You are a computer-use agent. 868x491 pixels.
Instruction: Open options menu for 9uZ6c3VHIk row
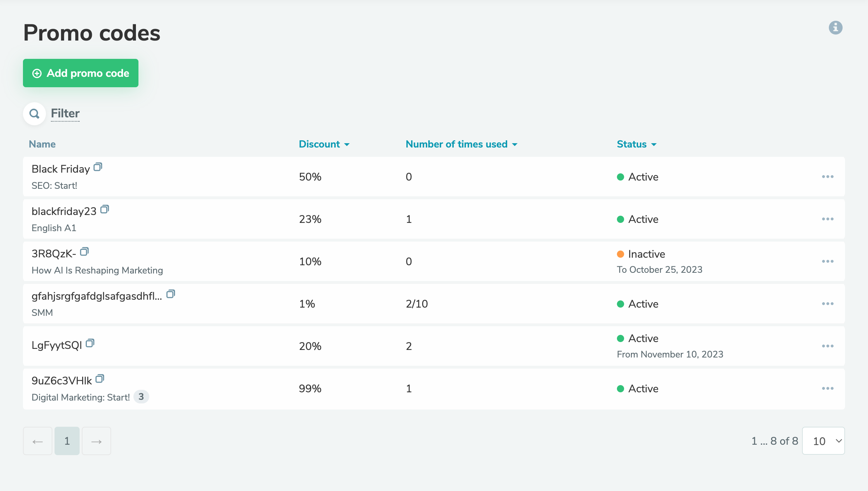coord(827,388)
